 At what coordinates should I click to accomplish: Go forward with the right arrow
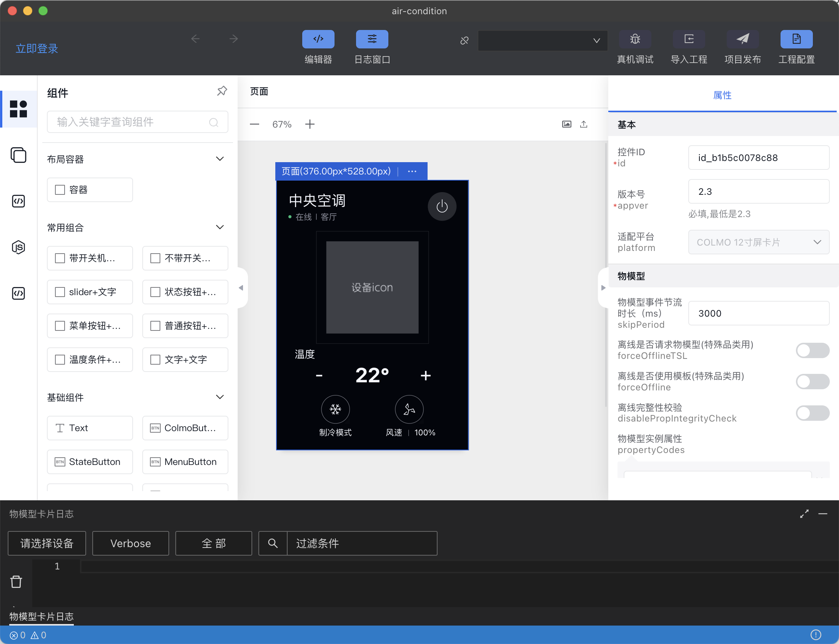pos(233,39)
